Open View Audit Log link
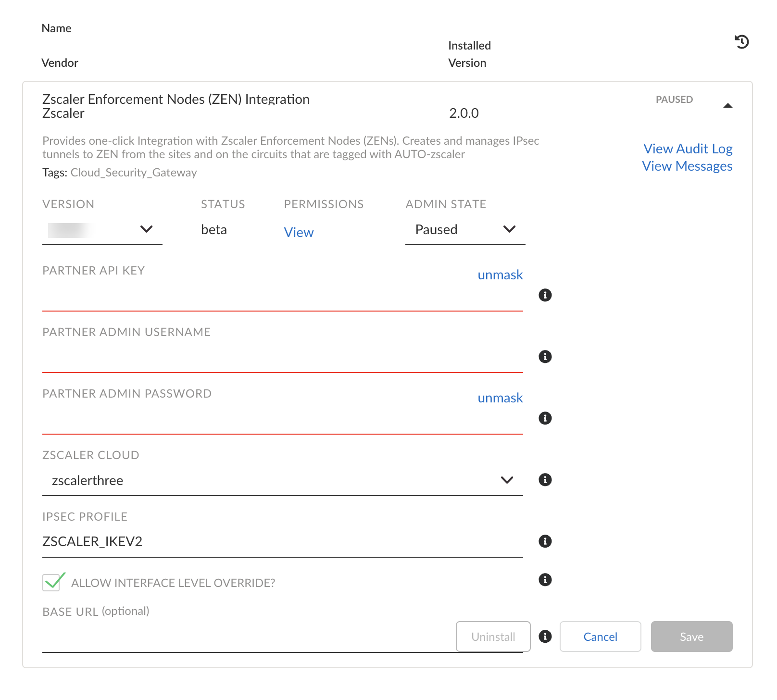The height and width of the screenshot is (700, 777). click(688, 149)
